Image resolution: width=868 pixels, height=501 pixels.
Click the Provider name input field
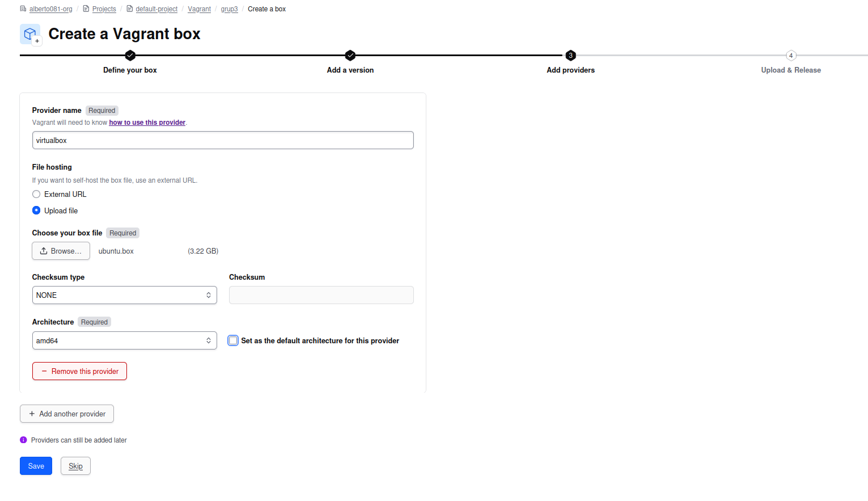pyautogui.click(x=223, y=140)
